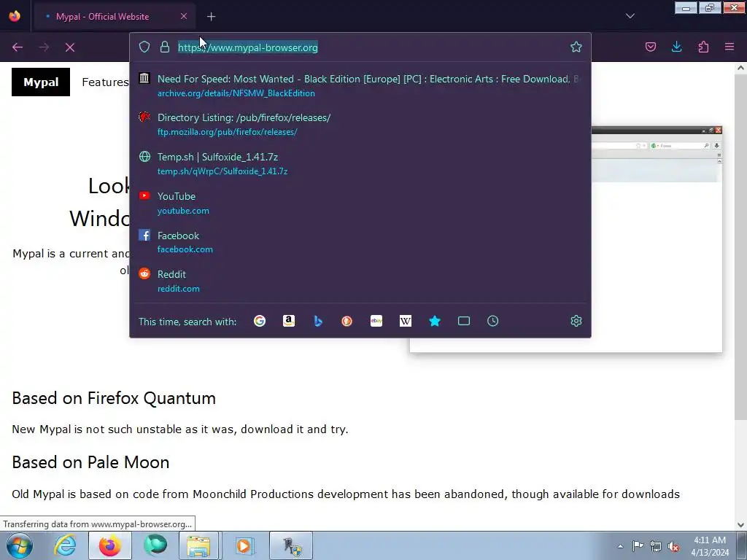Select Facebook suggestion

point(360,242)
